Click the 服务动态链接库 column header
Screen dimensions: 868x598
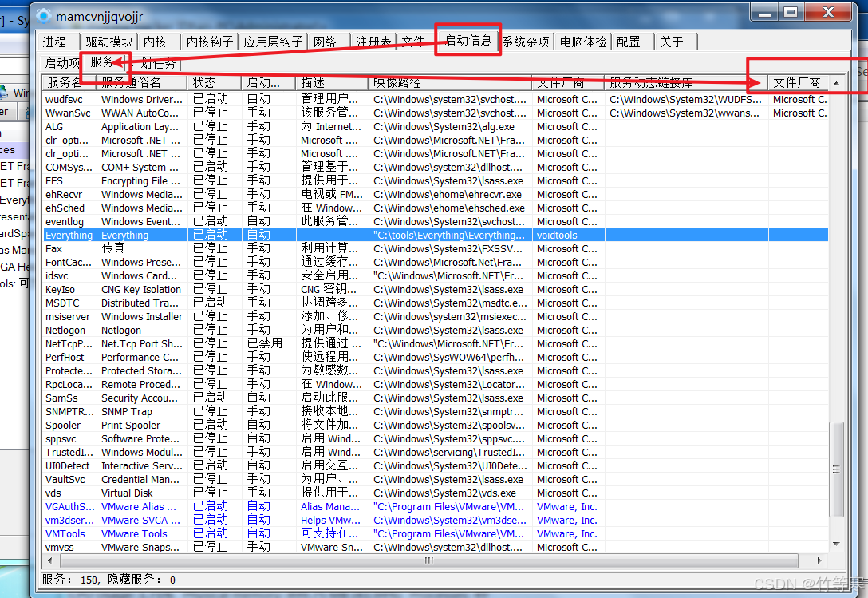[x=651, y=82]
